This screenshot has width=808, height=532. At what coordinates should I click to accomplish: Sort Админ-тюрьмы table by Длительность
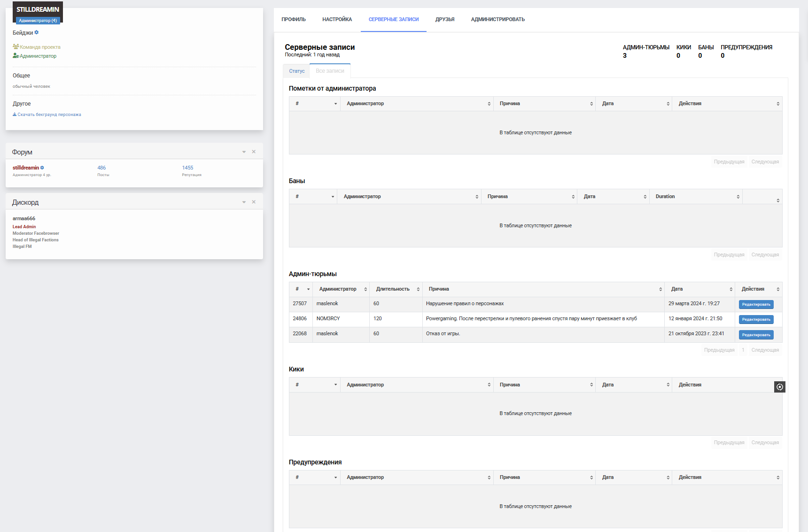pos(396,289)
